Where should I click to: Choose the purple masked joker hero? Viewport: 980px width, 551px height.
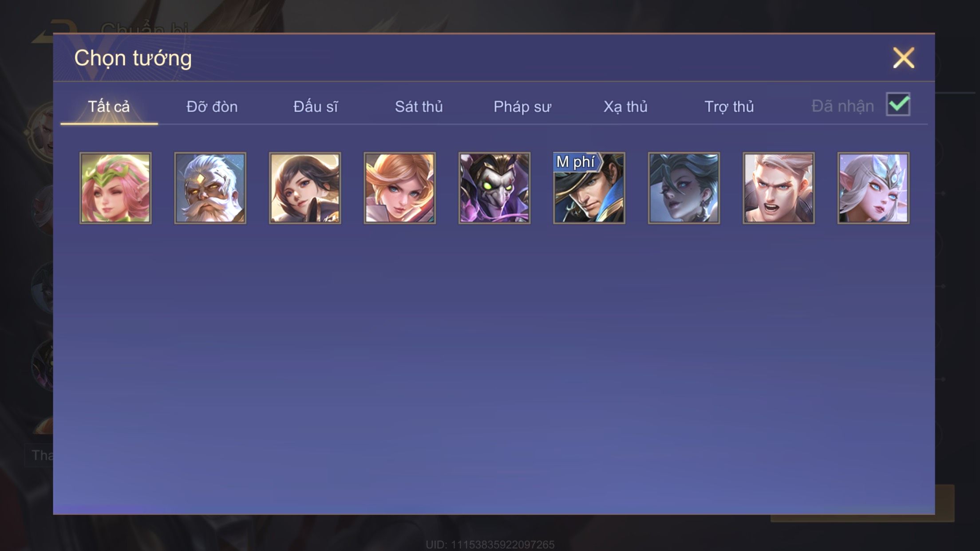tap(494, 188)
